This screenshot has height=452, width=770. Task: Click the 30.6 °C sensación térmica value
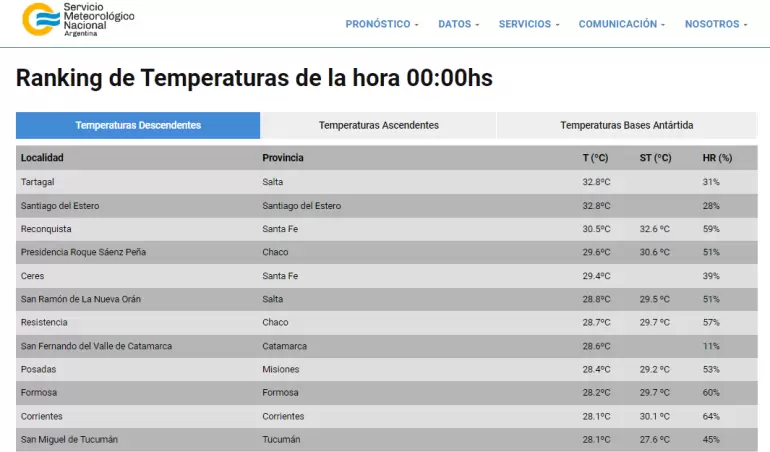click(x=655, y=252)
